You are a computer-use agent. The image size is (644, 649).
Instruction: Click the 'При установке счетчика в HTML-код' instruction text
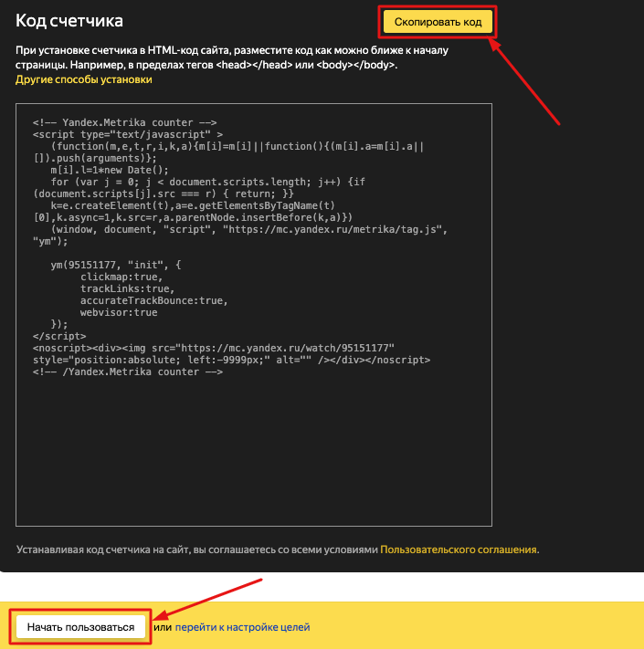click(x=232, y=58)
